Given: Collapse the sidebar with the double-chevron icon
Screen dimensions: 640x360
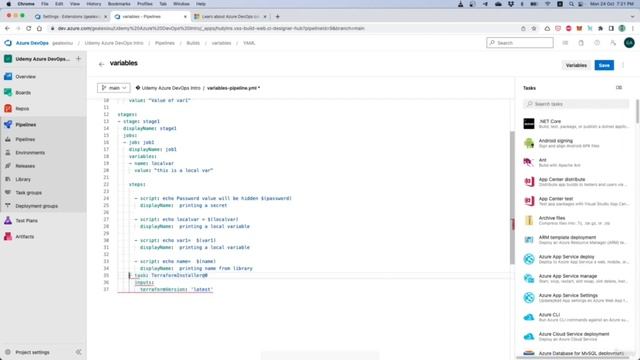Looking at the screenshot, I should [78, 352].
